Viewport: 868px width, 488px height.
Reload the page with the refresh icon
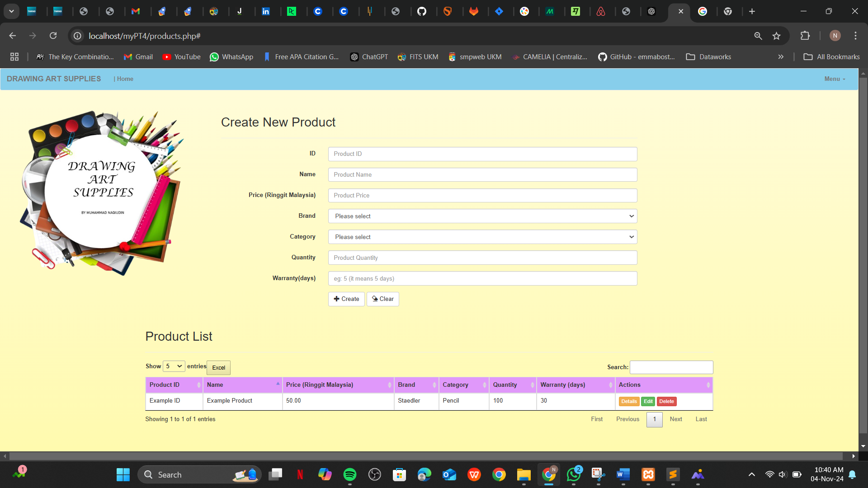[53, 36]
